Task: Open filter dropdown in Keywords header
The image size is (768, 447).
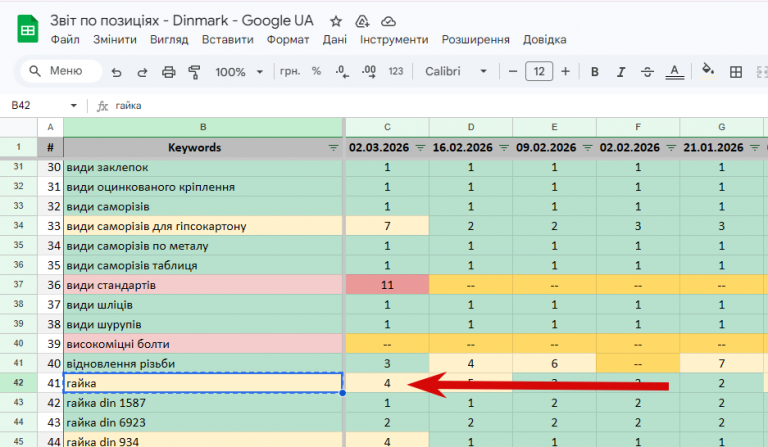Action: point(334,147)
